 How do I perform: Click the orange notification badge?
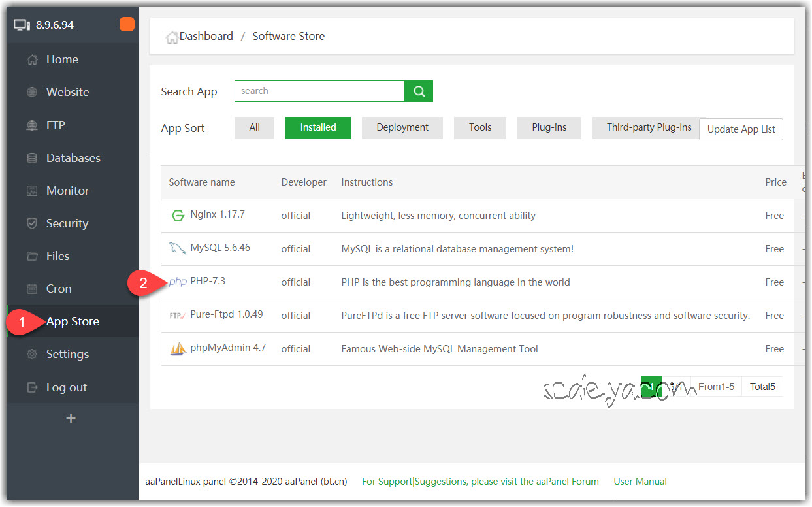tap(127, 25)
